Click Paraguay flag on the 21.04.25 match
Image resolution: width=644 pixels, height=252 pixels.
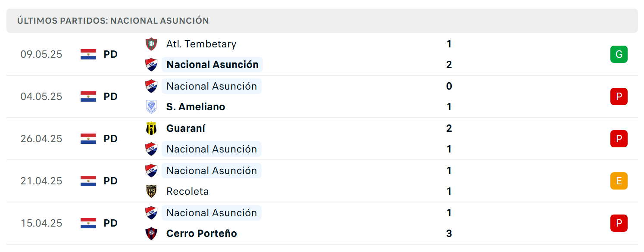(x=88, y=181)
